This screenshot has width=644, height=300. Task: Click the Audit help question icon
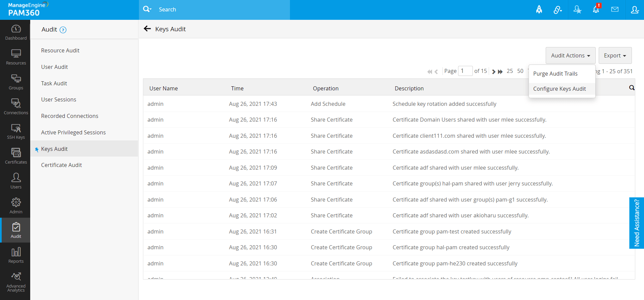(63, 30)
